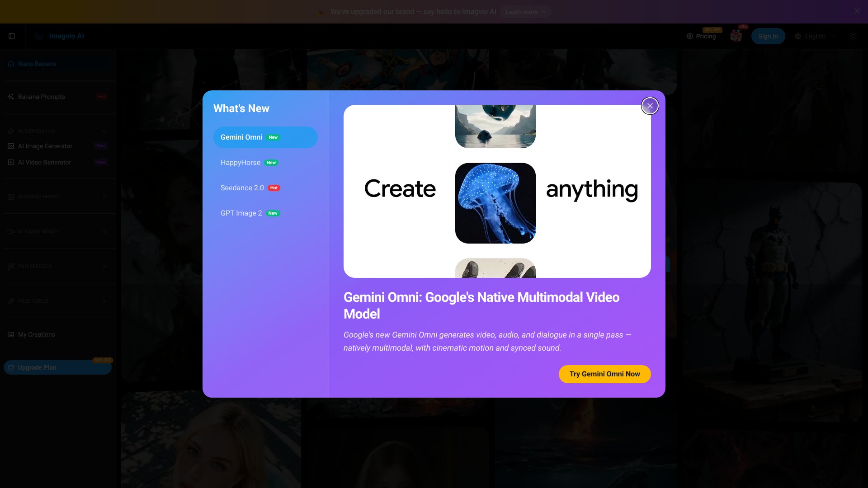Open the English language dropdown
Screen dimensions: 868x488
(x=815, y=36)
